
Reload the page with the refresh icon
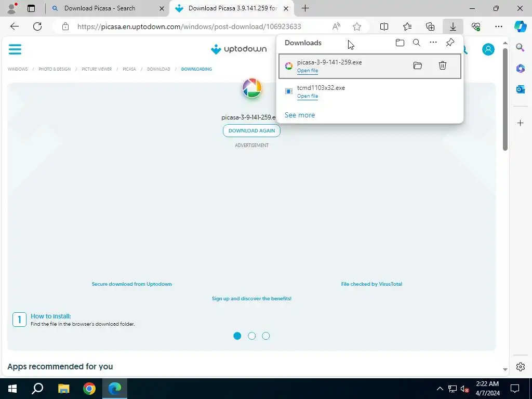click(x=37, y=26)
